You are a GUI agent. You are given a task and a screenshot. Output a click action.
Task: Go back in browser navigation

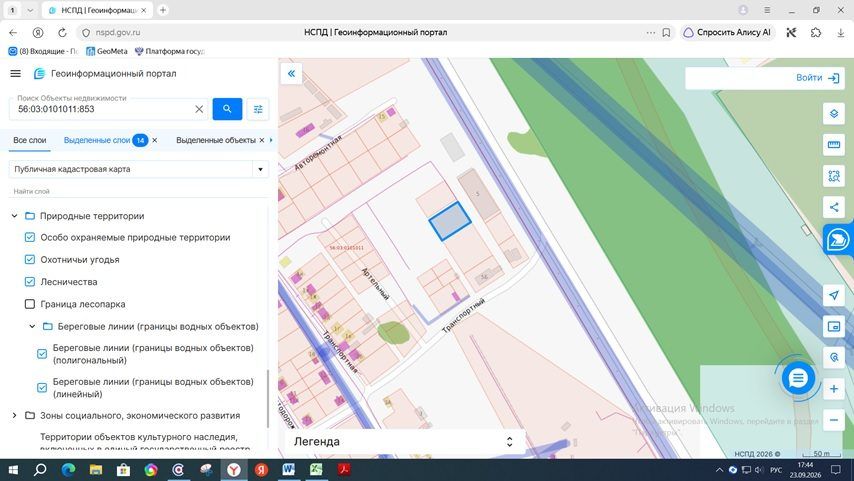pyautogui.click(x=13, y=33)
